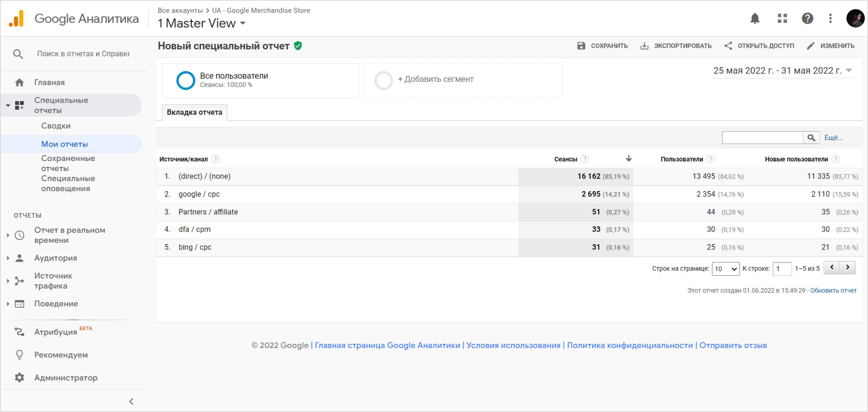Click the Добавить сегмент empty circle
Viewport: 868px width, 412px height.
click(383, 80)
